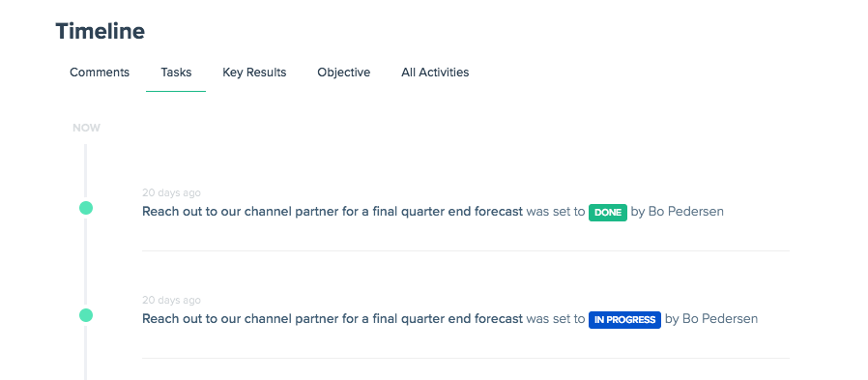Show the Objective tab
The width and height of the screenshot is (868, 380).
344,73
